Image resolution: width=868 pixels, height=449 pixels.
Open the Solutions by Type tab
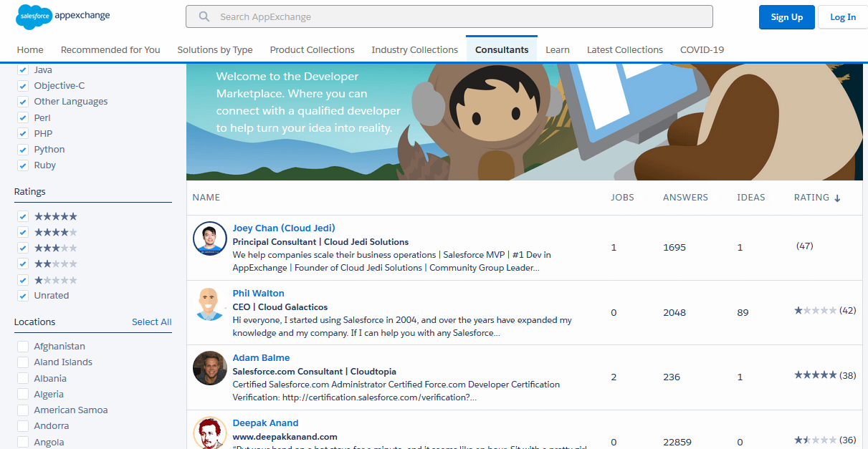[215, 50]
